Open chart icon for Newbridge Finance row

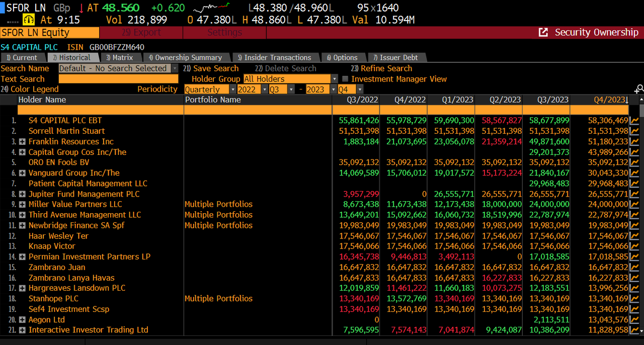[634, 225]
